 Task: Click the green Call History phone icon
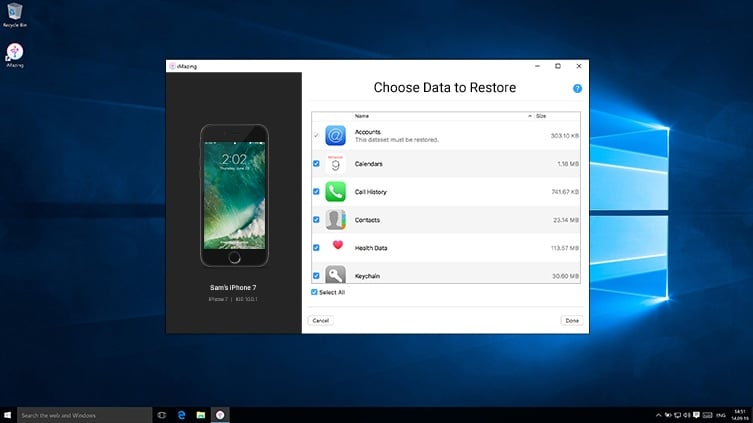(x=335, y=192)
